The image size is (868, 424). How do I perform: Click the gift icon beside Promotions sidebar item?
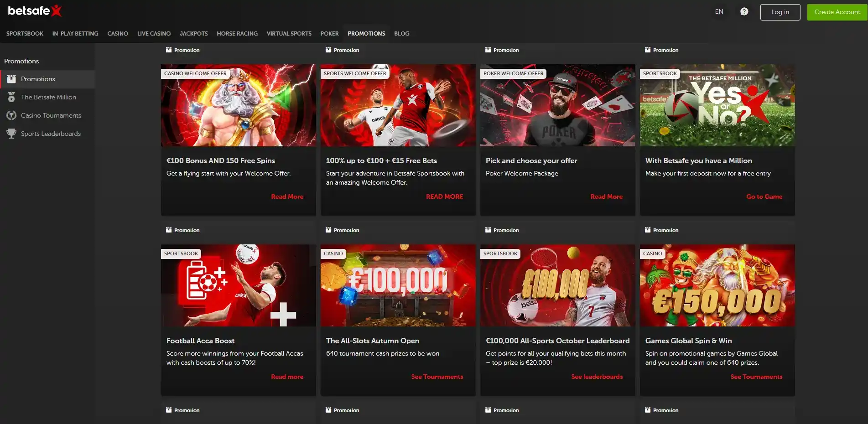click(x=11, y=79)
